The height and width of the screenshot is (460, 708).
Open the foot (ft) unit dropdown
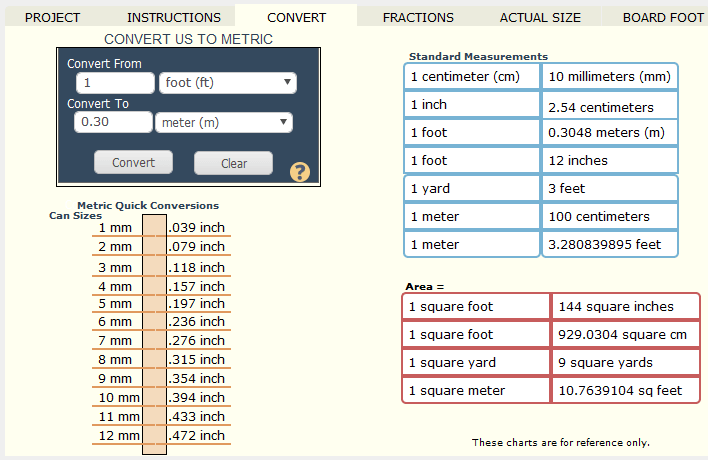(x=226, y=83)
